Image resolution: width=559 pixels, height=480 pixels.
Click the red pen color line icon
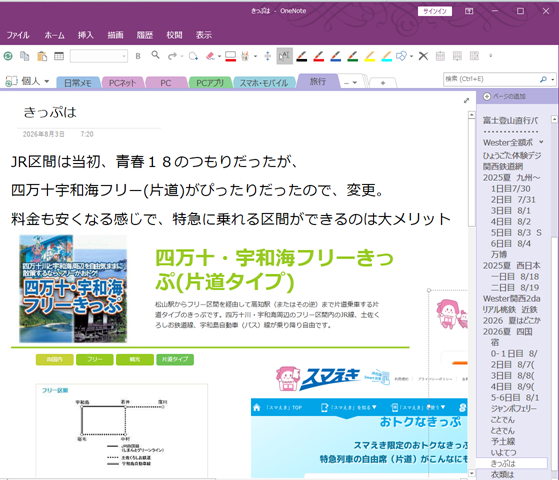(x=230, y=56)
